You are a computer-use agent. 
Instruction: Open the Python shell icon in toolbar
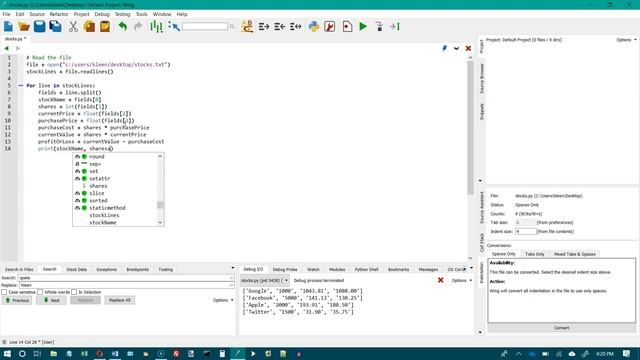pos(313,27)
